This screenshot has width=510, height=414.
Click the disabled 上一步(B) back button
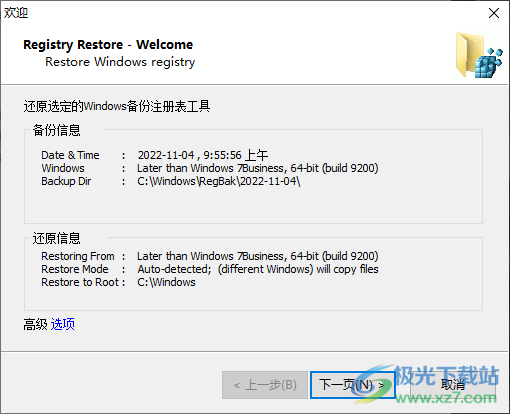(265, 385)
